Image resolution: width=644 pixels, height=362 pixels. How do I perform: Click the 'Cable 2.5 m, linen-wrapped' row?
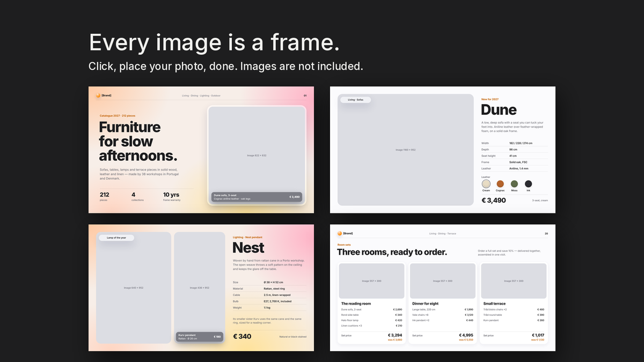tap(269, 295)
